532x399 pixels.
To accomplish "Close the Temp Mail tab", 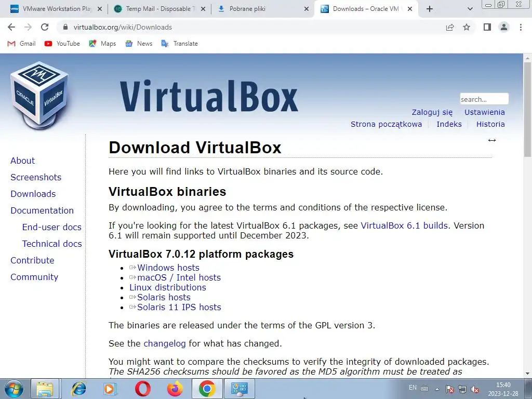I will [x=203, y=9].
